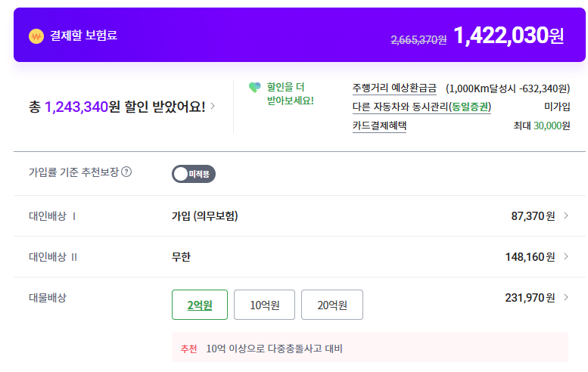Expand the 대물배상 row chevron
This screenshot has width=588, height=372.
(566, 298)
